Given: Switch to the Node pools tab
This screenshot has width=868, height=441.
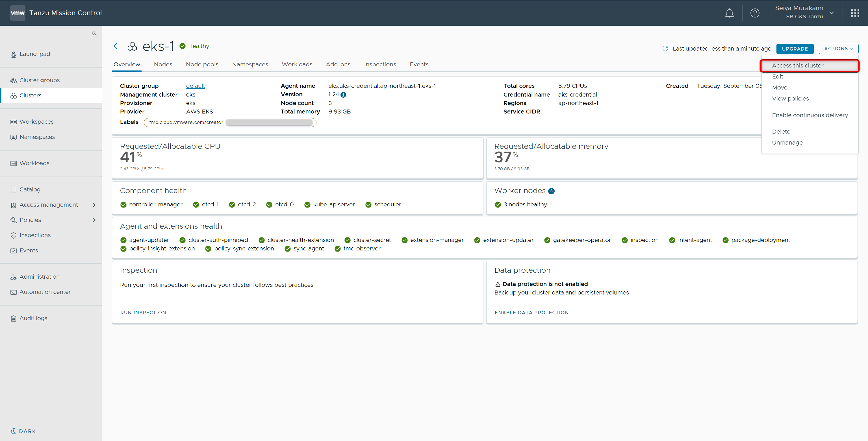Looking at the screenshot, I should [x=202, y=64].
